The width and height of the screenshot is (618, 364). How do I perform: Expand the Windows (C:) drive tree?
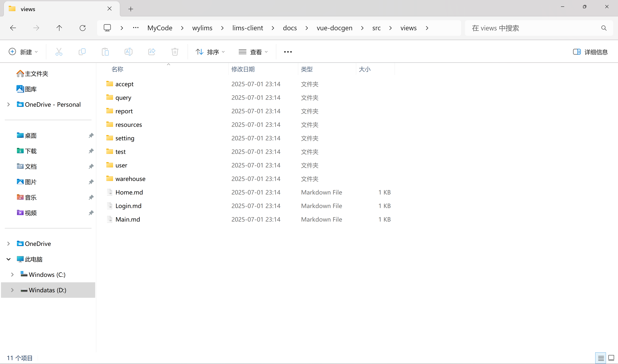click(x=12, y=274)
